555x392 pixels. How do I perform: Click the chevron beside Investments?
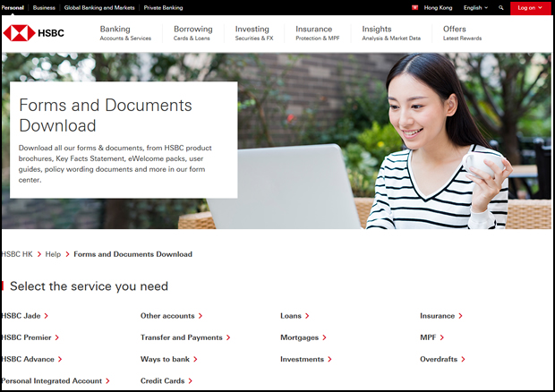tap(330, 360)
